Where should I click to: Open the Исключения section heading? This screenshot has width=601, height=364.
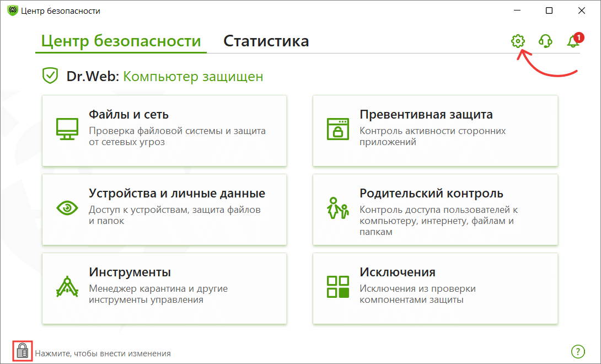(x=398, y=272)
